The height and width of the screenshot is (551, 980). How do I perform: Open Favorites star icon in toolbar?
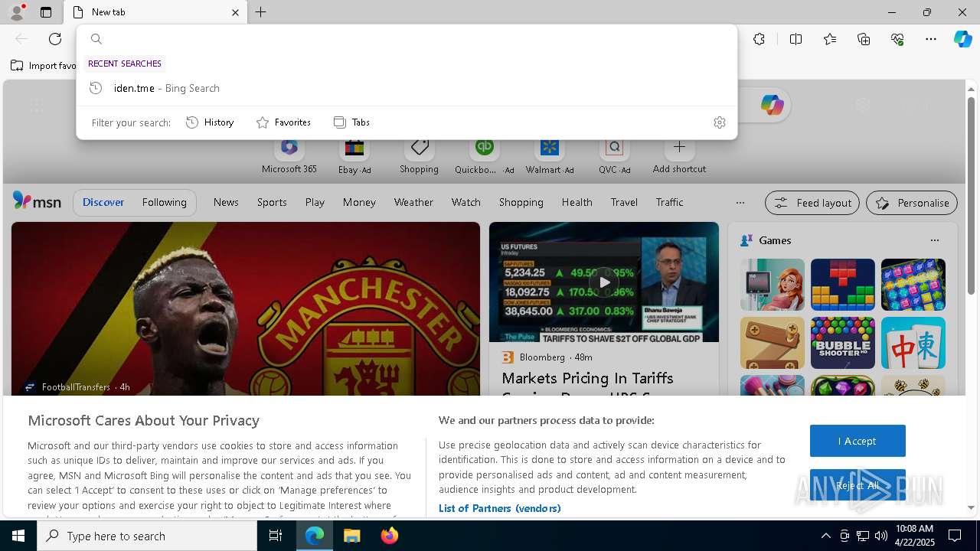coord(830,39)
